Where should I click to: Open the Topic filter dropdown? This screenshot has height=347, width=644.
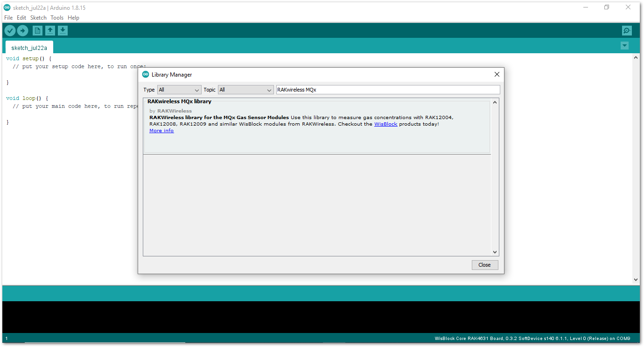click(245, 90)
